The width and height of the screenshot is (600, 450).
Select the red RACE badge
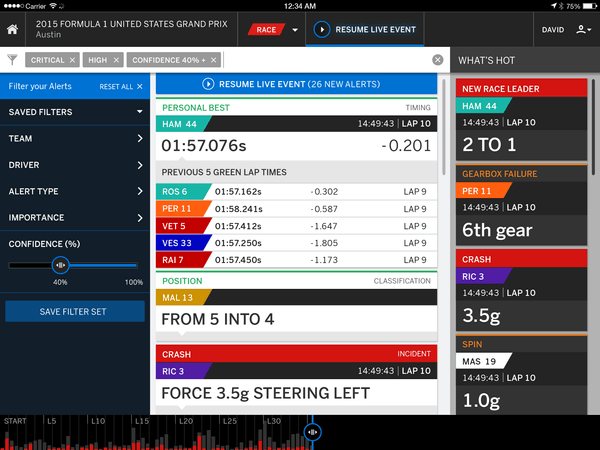(266, 29)
